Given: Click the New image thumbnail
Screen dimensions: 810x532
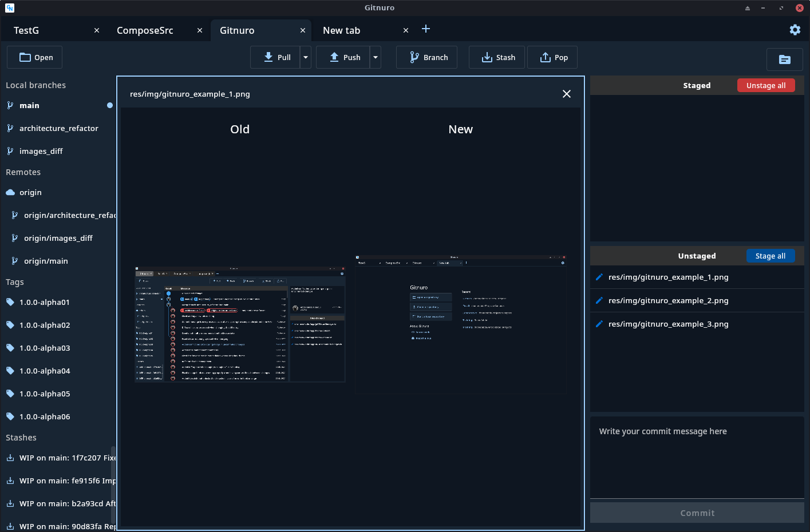Looking at the screenshot, I should click(461, 324).
